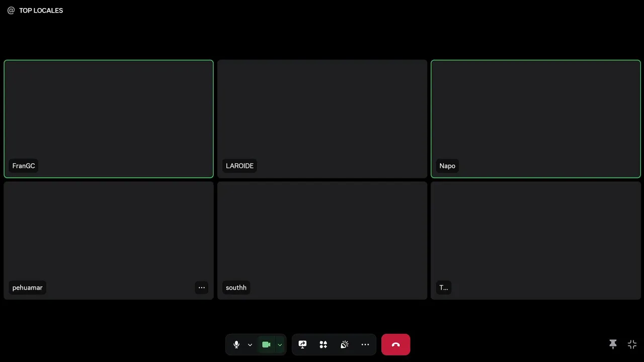Click the pehuamar name label
644x362 pixels.
click(x=27, y=288)
